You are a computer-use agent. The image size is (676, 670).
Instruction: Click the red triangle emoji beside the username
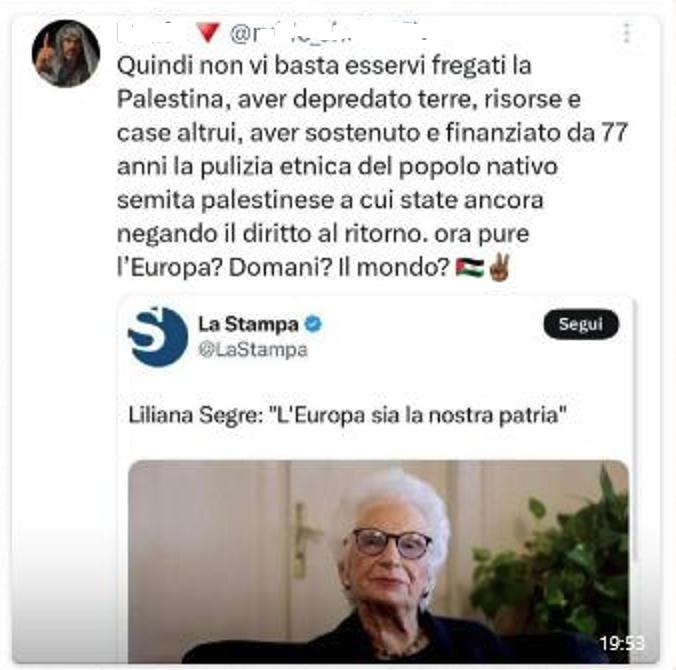click(208, 33)
